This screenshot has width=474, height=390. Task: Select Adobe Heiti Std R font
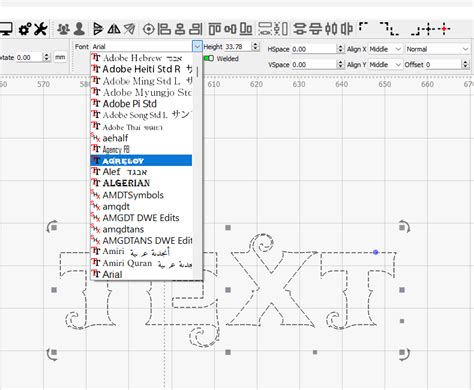click(x=141, y=69)
